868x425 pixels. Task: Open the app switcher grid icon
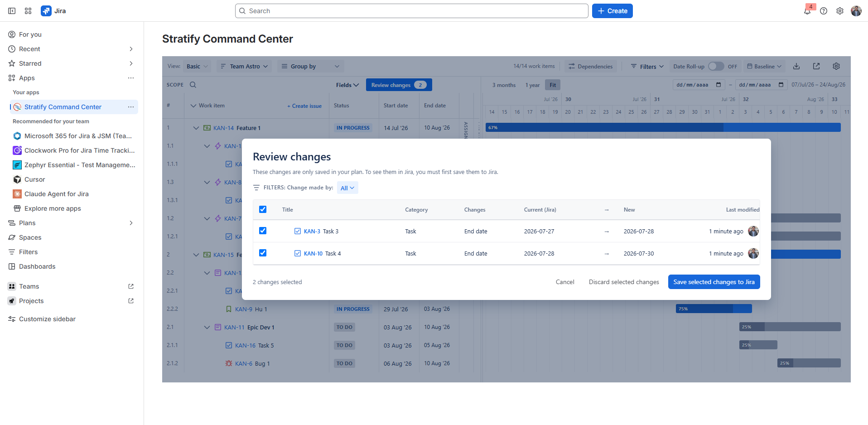pos(28,11)
